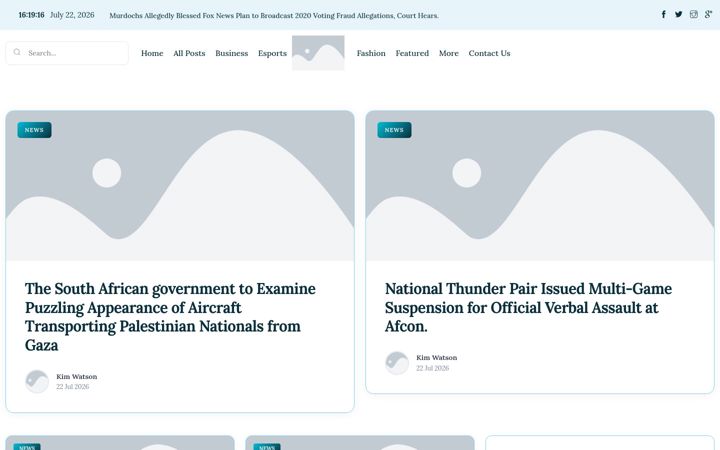Open thumbnail image of South African article
This screenshot has width=720, height=450.
[x=180, y=186]
